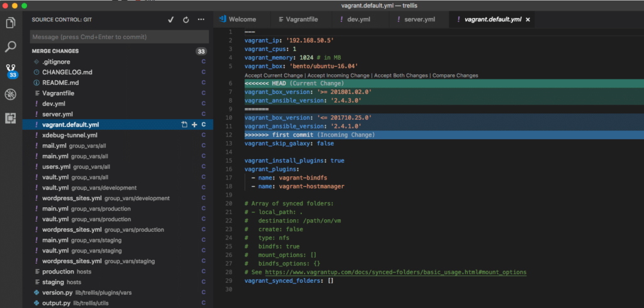The width and height of the screenshot is (644, 308).
Task: Open Vagrantfile in the changes list
Action: click(118, 93)
